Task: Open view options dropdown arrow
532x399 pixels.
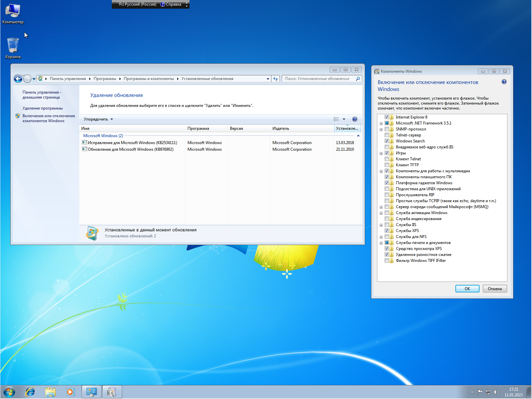Action: click(x=344, y=119)
